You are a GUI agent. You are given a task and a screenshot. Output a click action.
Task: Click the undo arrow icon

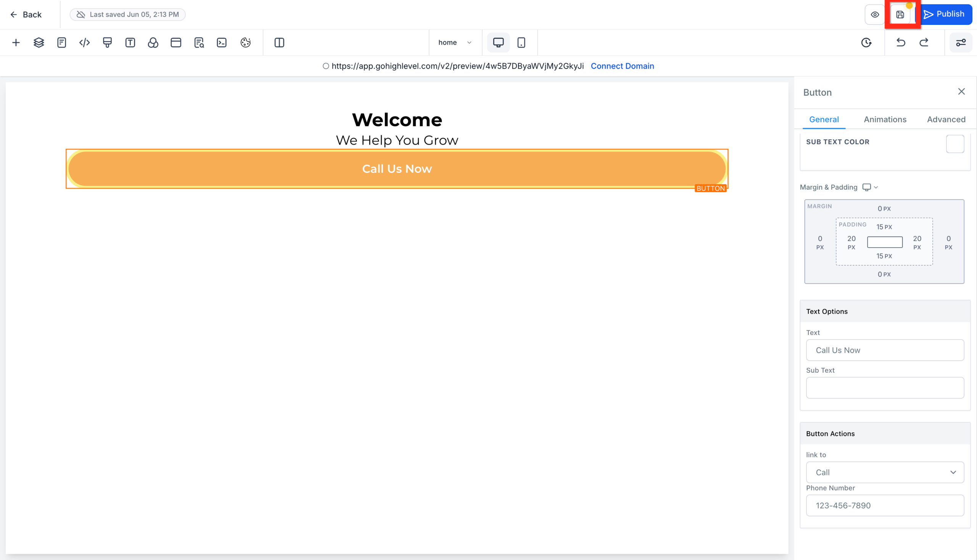point(900,42)
